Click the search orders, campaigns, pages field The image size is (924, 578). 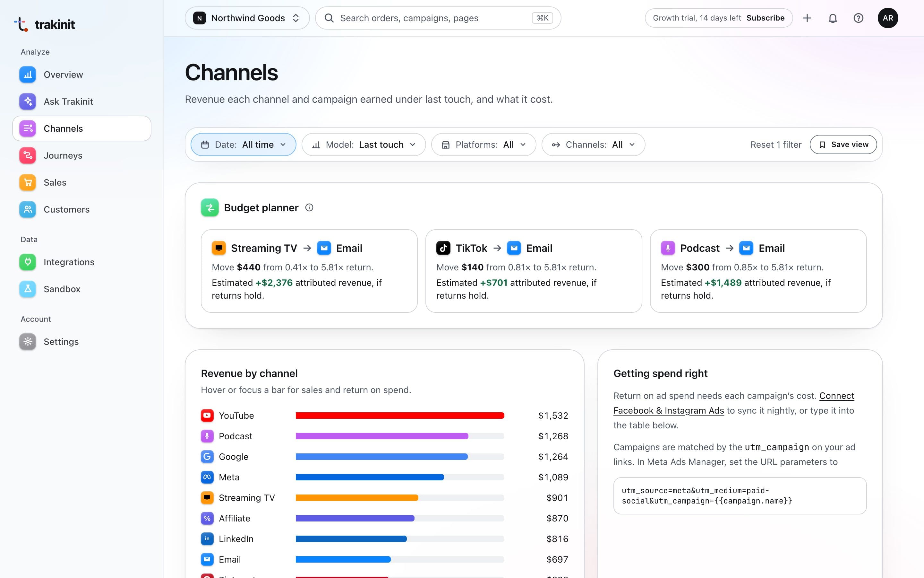[x=438, y=18]
